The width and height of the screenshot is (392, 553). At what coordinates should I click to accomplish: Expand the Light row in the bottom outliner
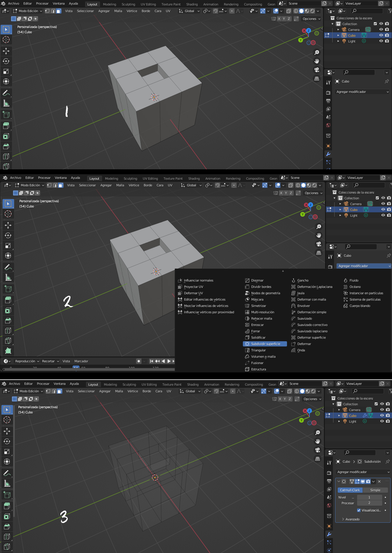coord(339,421)
